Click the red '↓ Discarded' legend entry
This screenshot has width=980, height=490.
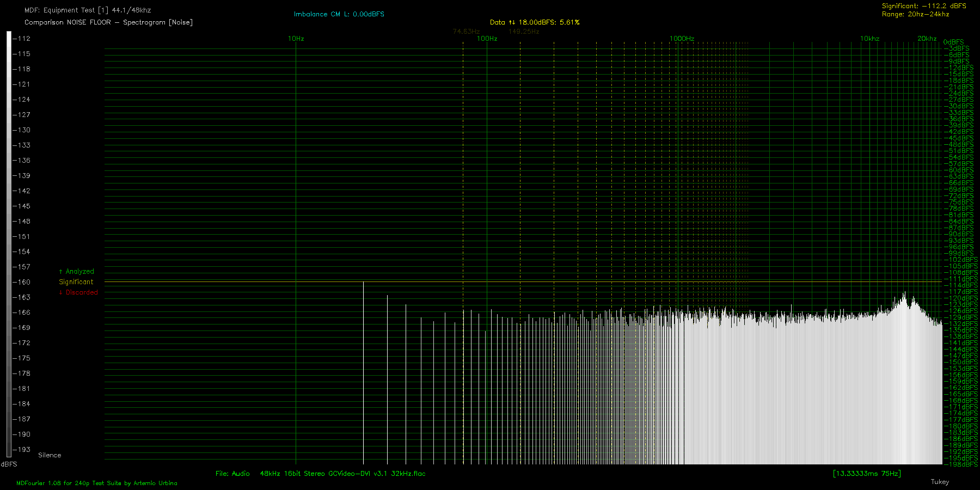78,292
